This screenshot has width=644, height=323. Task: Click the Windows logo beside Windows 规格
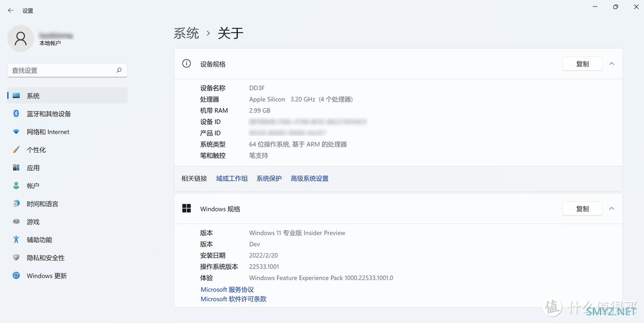(187, 208)
